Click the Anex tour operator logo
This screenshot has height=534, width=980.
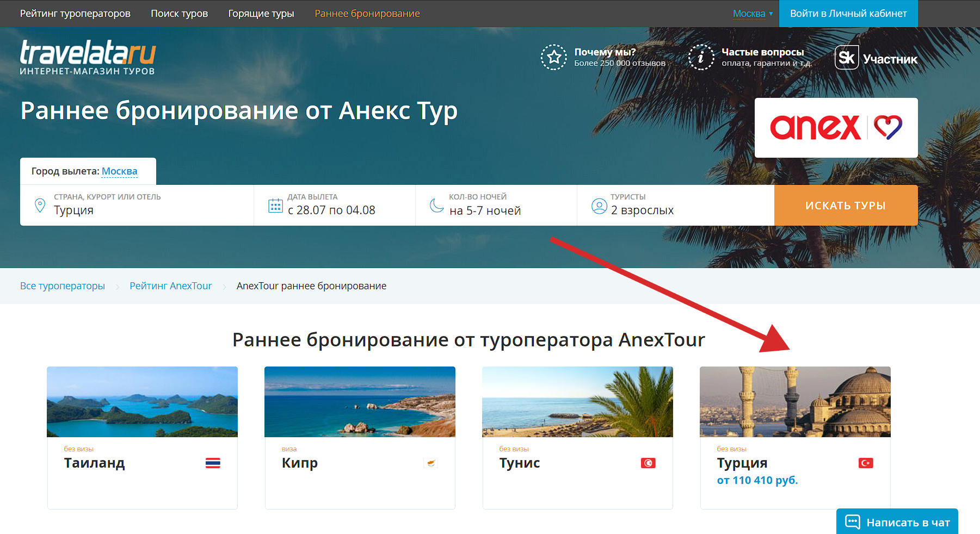[835, 128]
